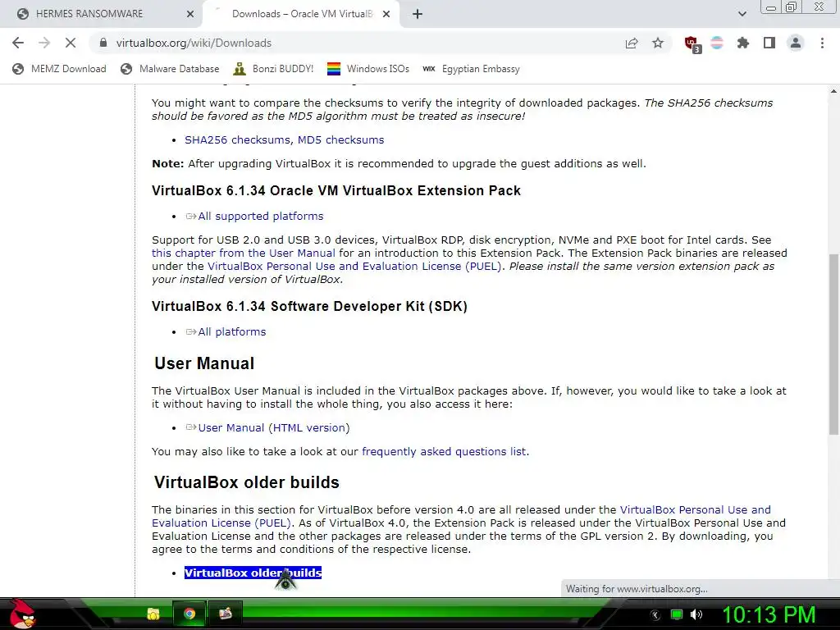Open VirtualBox Personal Use and Evaluation License (PUEL) link
The height and width of the screenshot is (630, 840).
point(354,267)
